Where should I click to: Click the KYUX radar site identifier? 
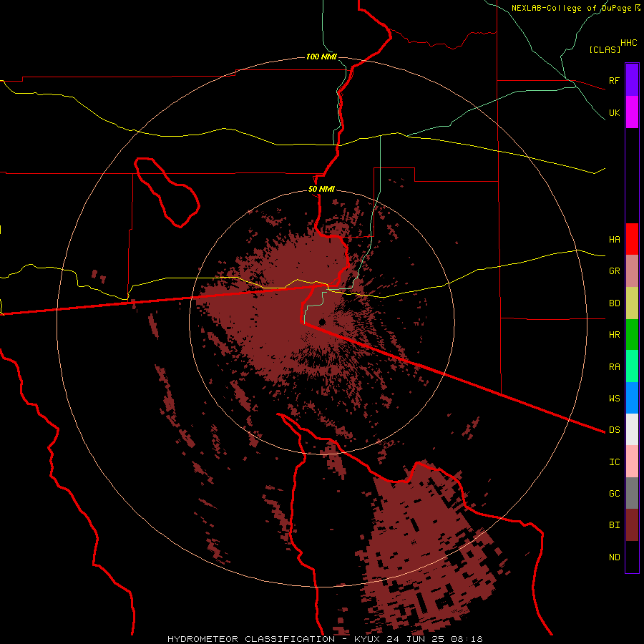click(x=366, y=639)
